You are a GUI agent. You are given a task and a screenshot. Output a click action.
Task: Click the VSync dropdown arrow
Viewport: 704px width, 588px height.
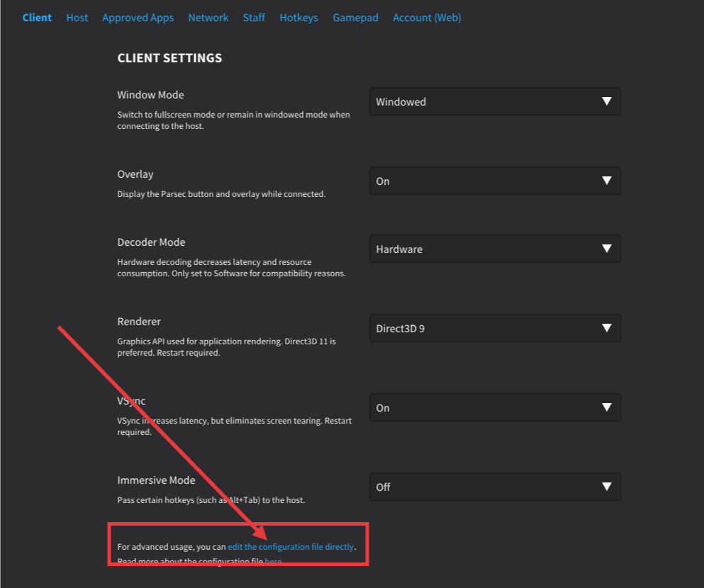tap(608, 407)
